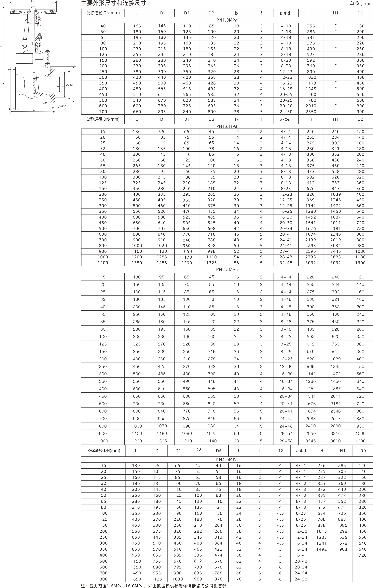Click the value 1173 in PN1.0MPa

point(311,83)
